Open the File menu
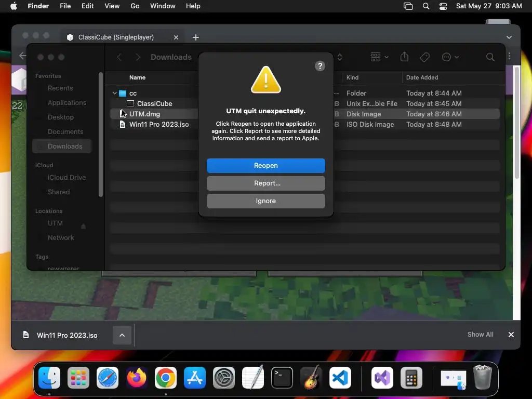 [65, 6]
